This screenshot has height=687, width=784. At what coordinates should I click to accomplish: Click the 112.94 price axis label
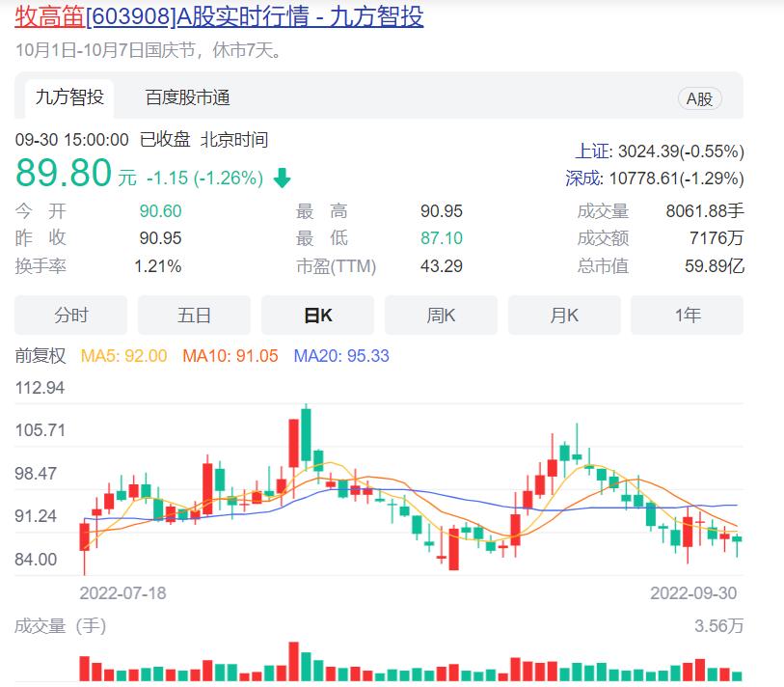click(40, 388)
